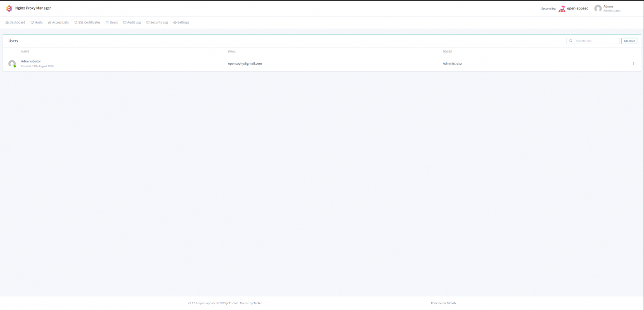The image size is (644, 310).
Task: Click the Add User button
Action: (629, 41)
